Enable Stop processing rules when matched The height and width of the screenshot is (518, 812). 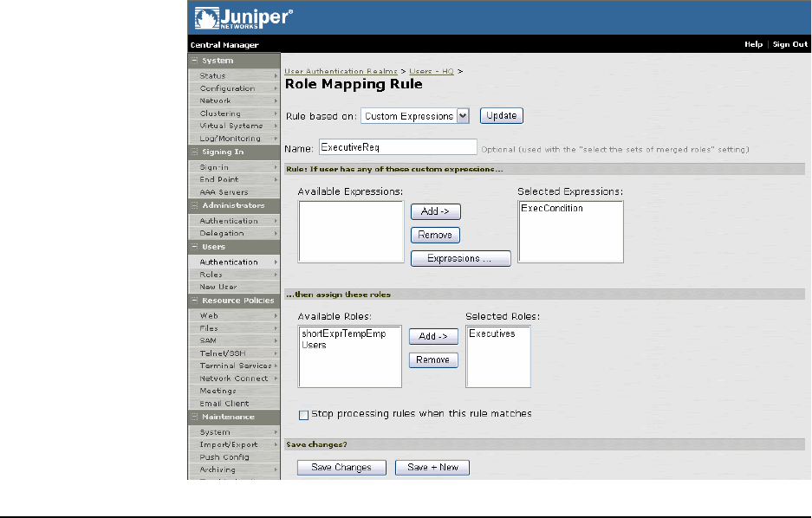tap(303, 415)
